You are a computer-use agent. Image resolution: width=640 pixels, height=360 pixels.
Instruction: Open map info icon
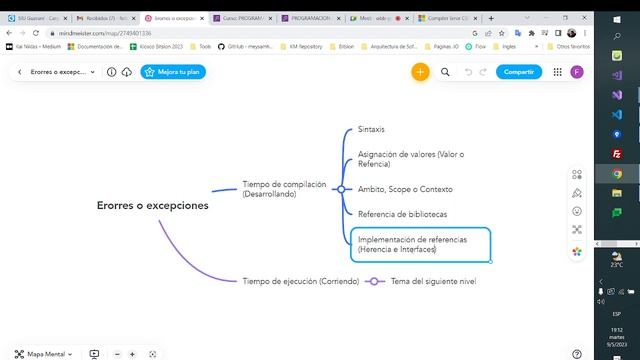(x=111, y=72)
